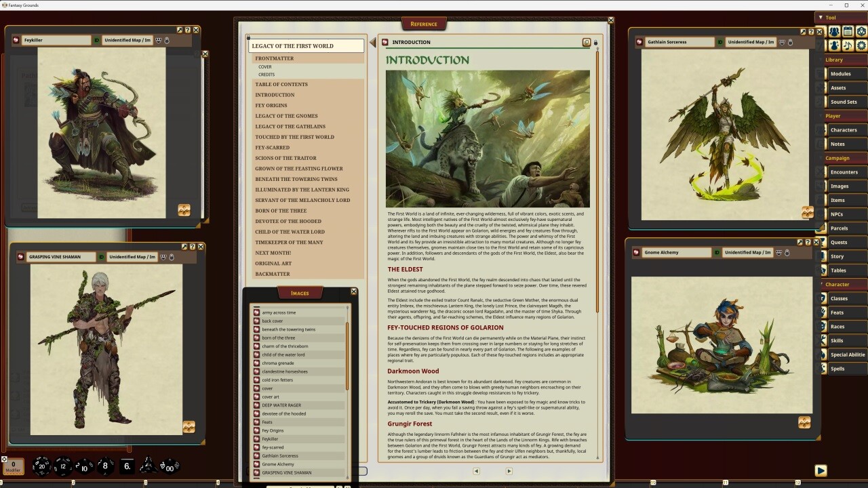Open the Dice Tower icon
This screenshot has width=868, height=488.
click(x=862, y=30)
